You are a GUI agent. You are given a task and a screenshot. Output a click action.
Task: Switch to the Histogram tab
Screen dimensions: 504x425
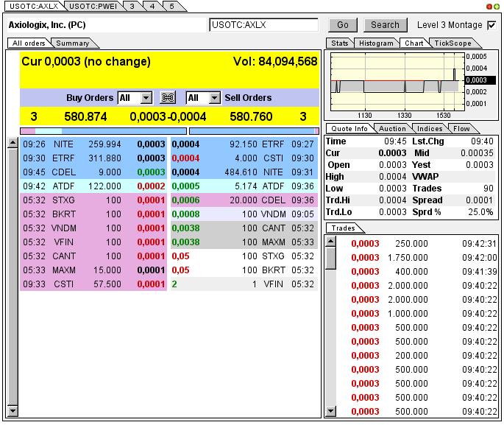point(375,43)
